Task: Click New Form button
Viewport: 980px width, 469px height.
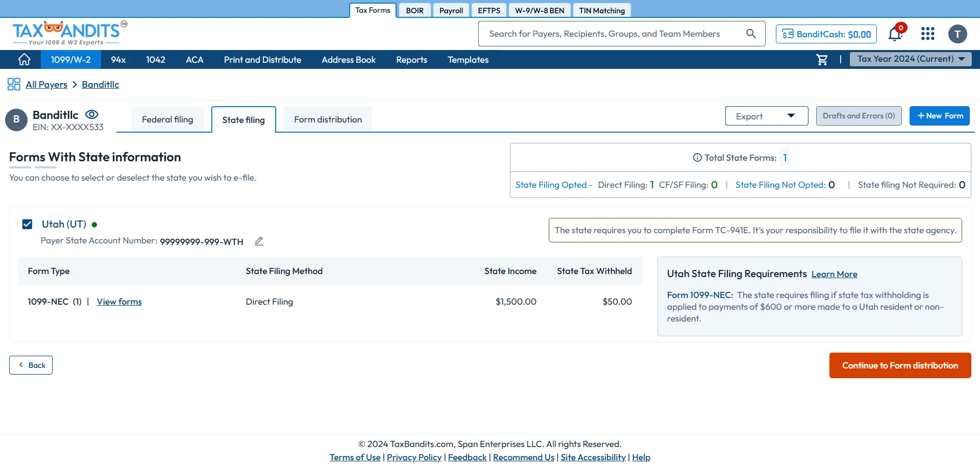Action: tap(940, 116)
